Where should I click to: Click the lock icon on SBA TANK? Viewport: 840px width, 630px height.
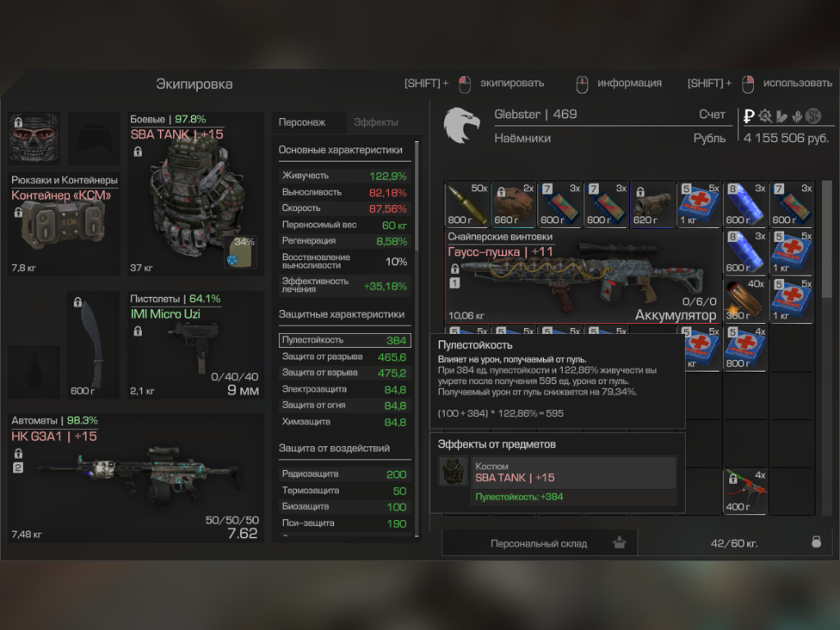coord(138,152)
